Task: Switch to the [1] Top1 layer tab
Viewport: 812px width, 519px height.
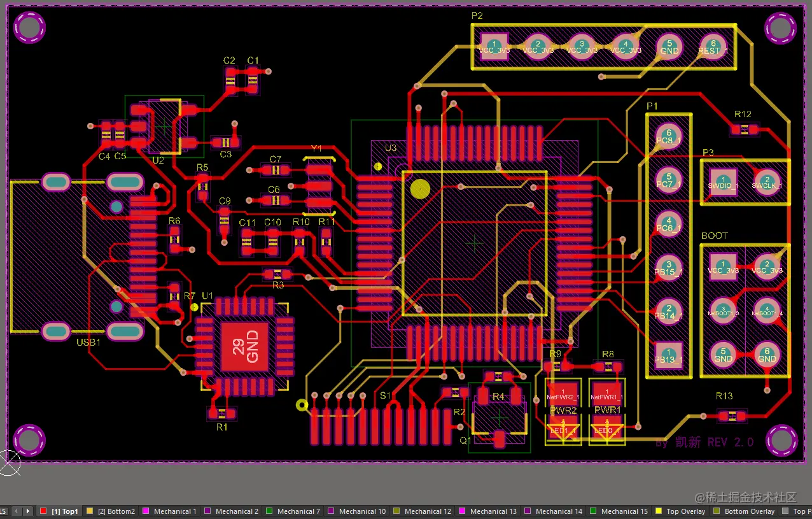Action: pos(59,511)
